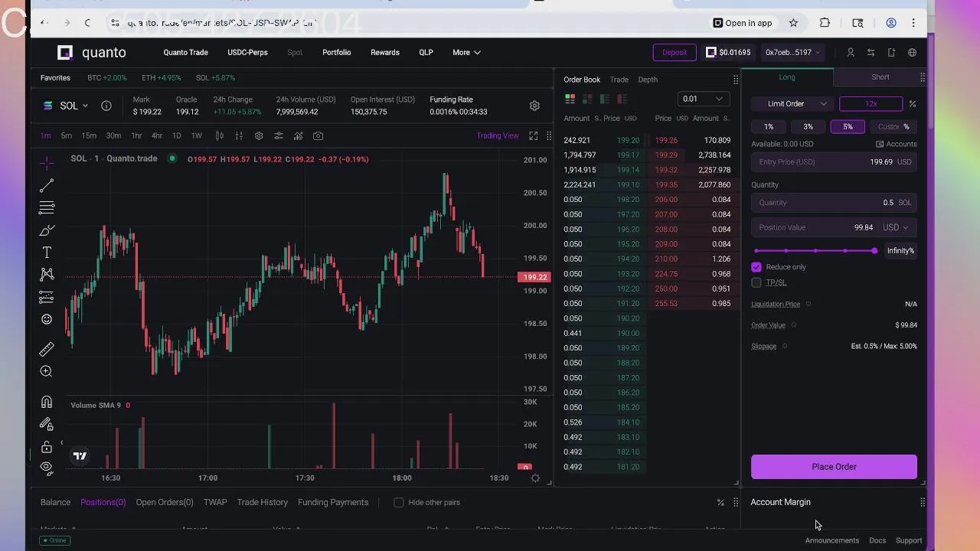Uncheck the Reduce only checkbox
The image size is (980, 551).
click(756, 267)
